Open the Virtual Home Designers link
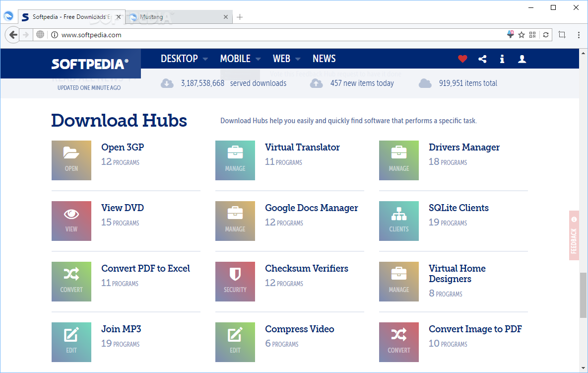The width and height of the screenshot is (588, 373). (x=457, y=274)
